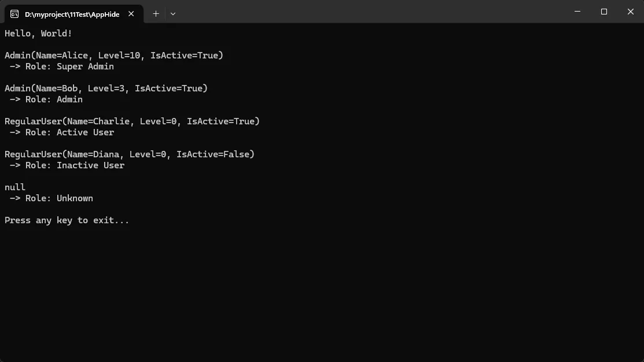Maximize the terminal window
644x362 pixels.
click(604, 12)
